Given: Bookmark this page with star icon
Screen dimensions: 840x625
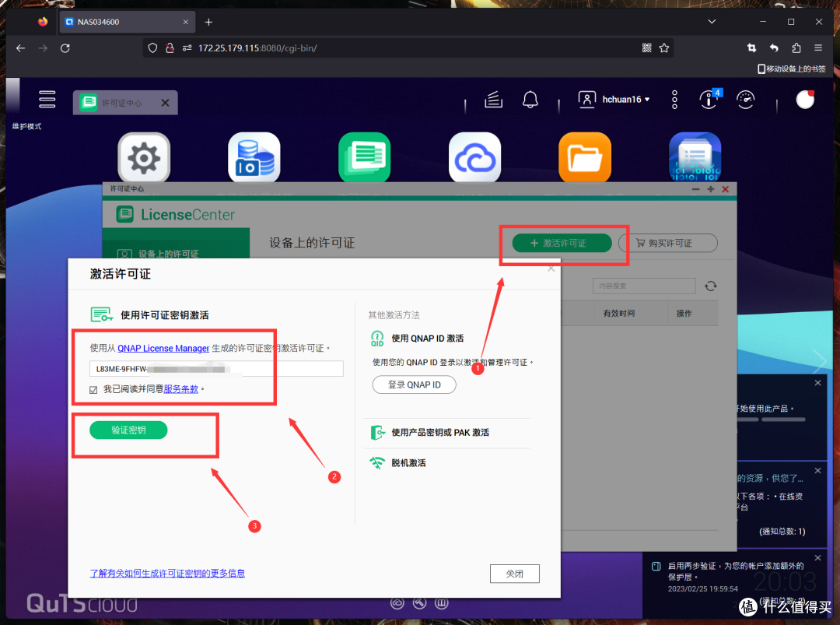Looking at the screenshot, I should point(664,48).
